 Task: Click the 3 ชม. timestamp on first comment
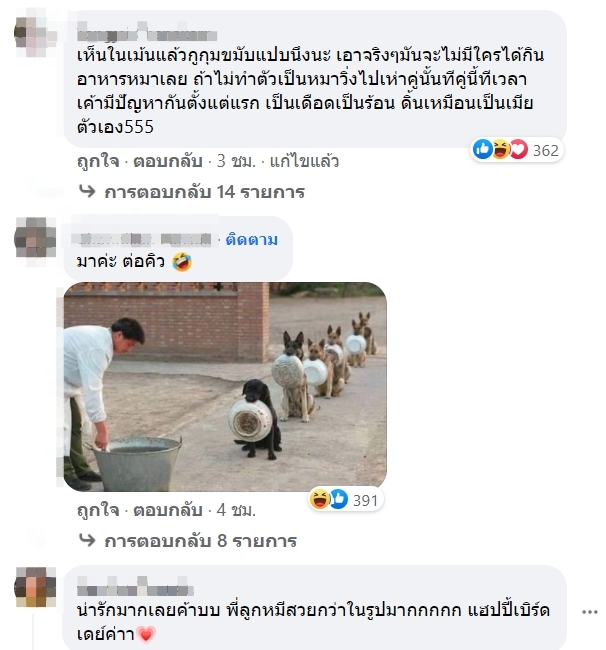point(236,161)
